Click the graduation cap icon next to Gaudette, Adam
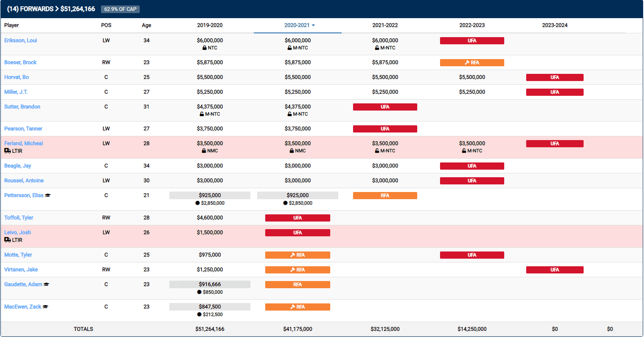644x338 pixels. (x=46, y=284)
